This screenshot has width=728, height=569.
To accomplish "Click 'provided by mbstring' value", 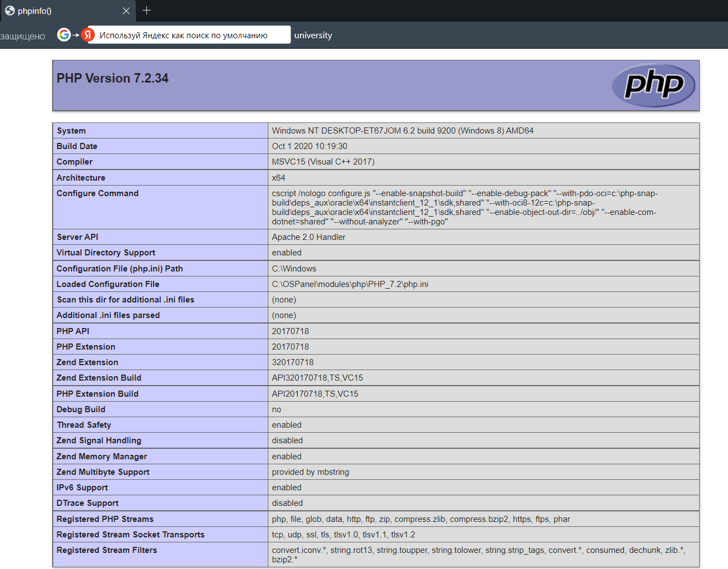I will click(x=310, y=472).
